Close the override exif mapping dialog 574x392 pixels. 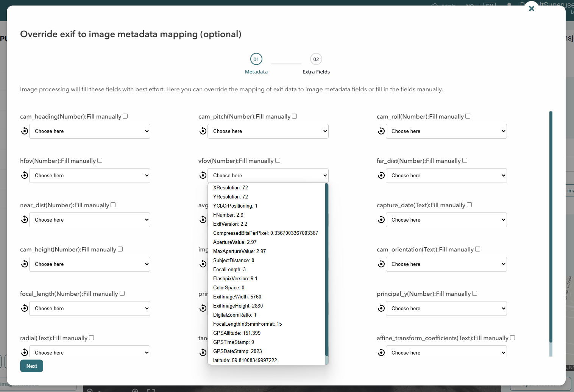(531, 8)
